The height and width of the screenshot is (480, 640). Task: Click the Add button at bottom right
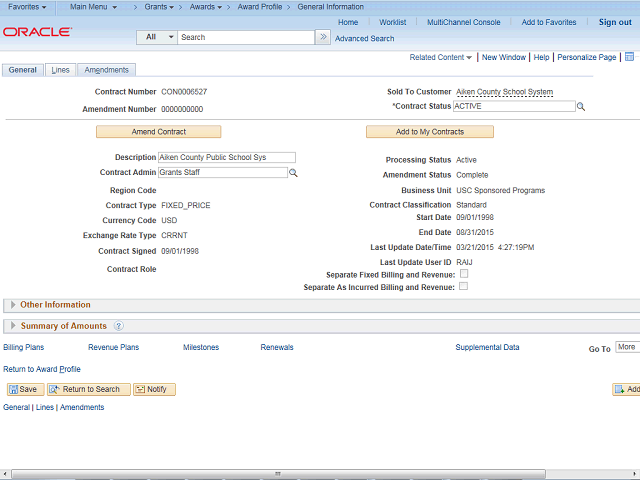627,389
